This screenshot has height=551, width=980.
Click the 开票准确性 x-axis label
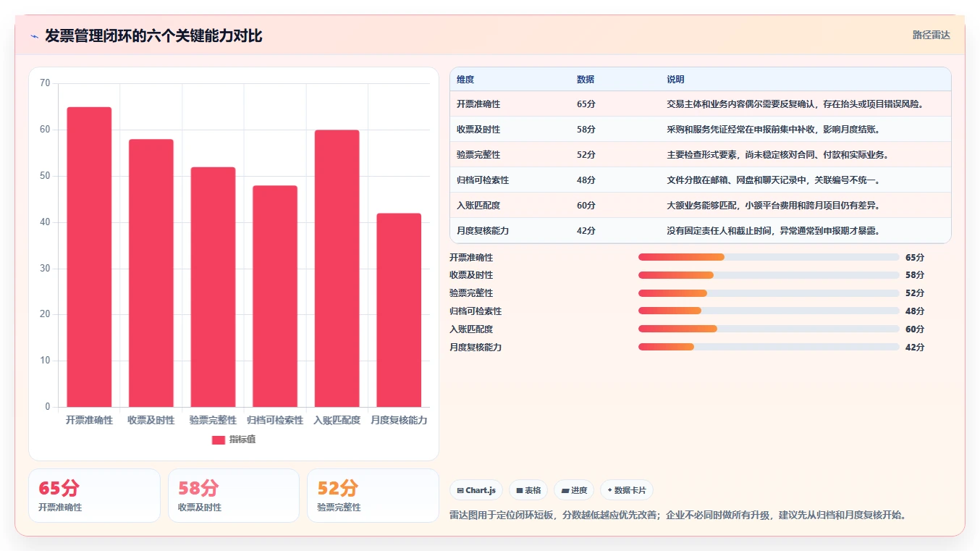pyautogui.click(x=89, y=420)
